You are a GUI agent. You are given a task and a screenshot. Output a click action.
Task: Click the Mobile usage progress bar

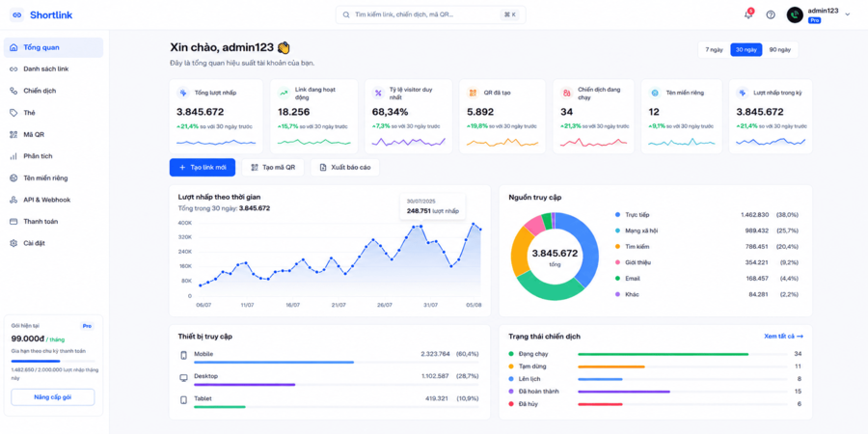337,362
